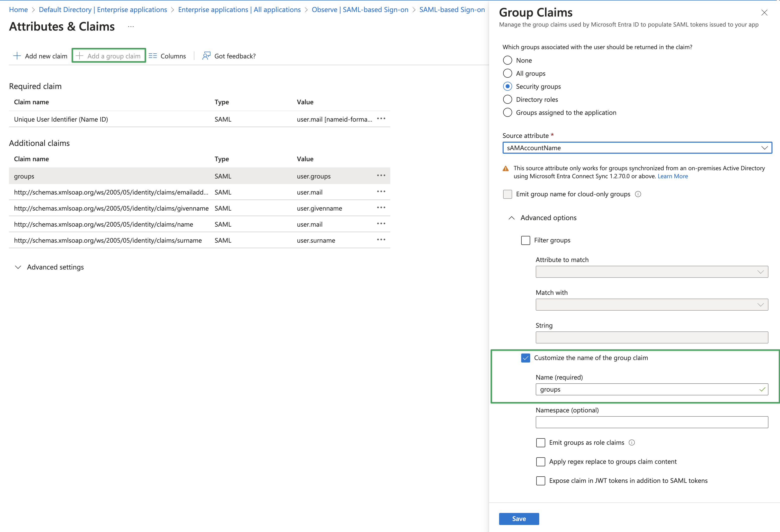Open the three-dots menu for the groups claim
This screenshot has height=532, width=780.
click(381, 175)
